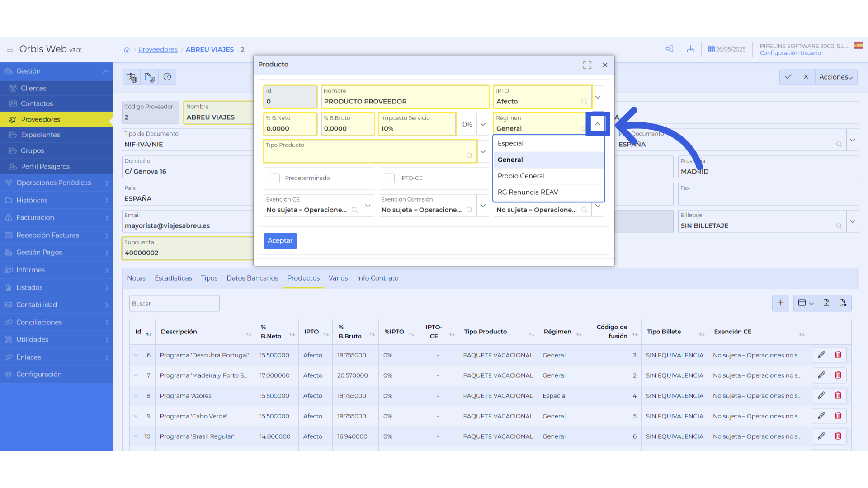Expand row 6 in products table

coord(136,355)
